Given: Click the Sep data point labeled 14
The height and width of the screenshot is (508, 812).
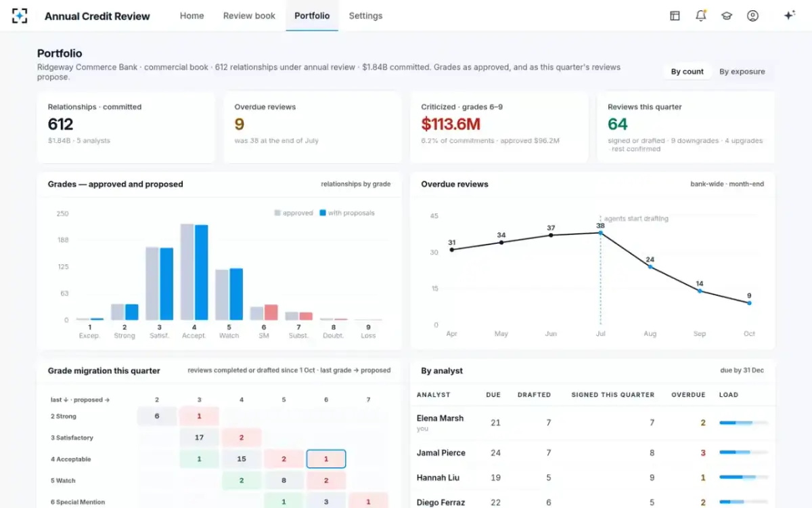Looking at the screenshot, I should pos(700,291).
